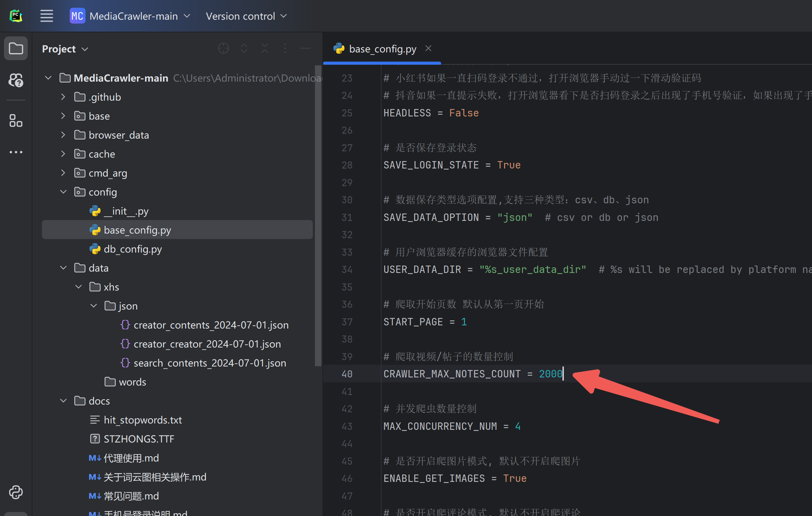Open the Python Packages tool window icon
Viewport: 812px width, 516px height.
16,80
